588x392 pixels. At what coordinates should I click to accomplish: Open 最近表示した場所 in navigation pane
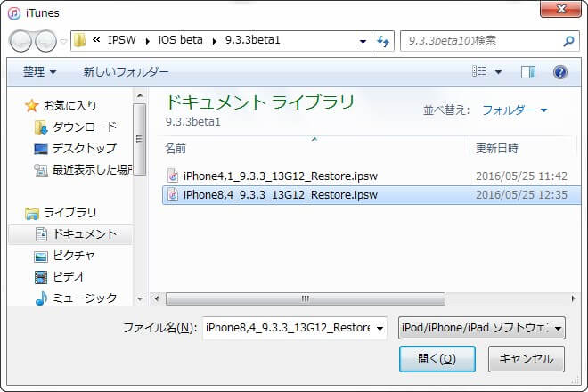tap(93, 169)
